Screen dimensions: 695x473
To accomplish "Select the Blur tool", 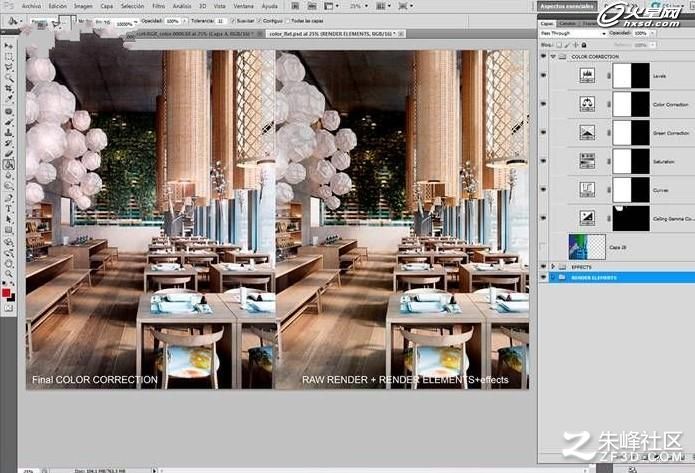I will (x=8, y=175).
